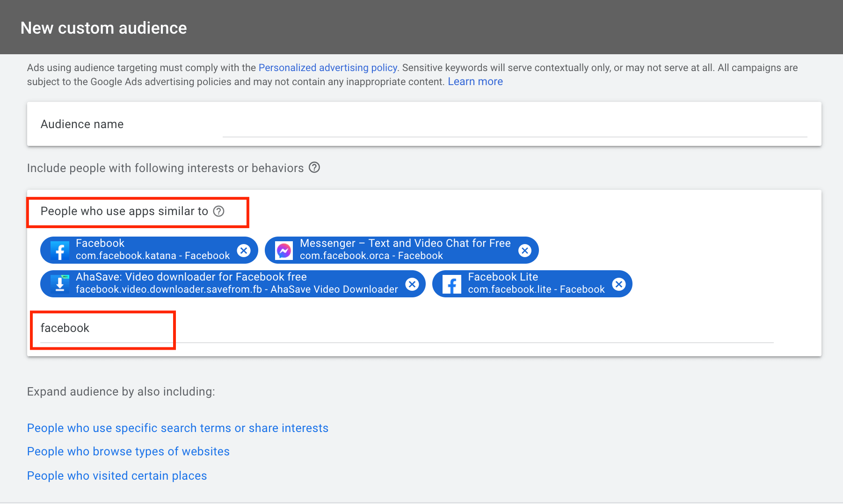Screen dimensions: 843x504
Task: Click the Facebook Lite app logo
Action: (x=452, y=284)
